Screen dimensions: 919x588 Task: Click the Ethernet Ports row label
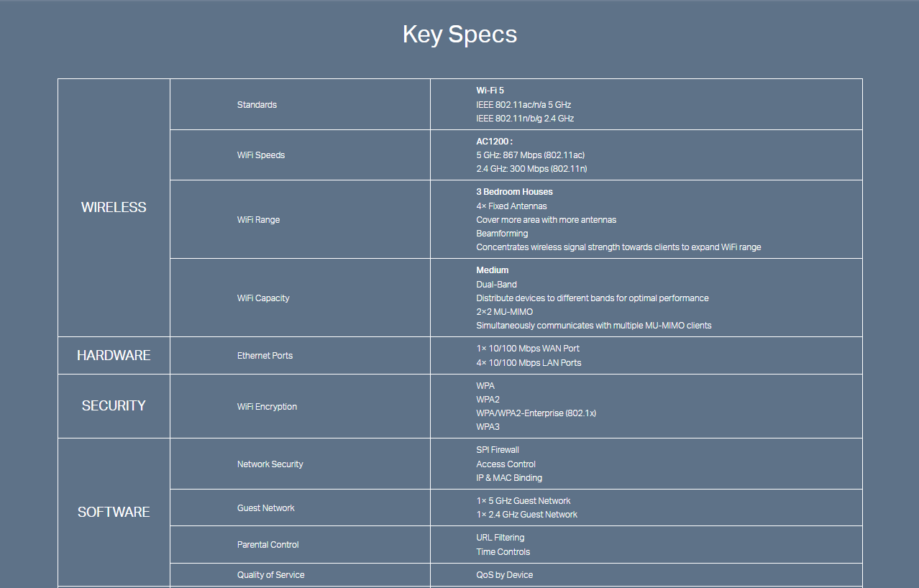click(x=265, y=356)
